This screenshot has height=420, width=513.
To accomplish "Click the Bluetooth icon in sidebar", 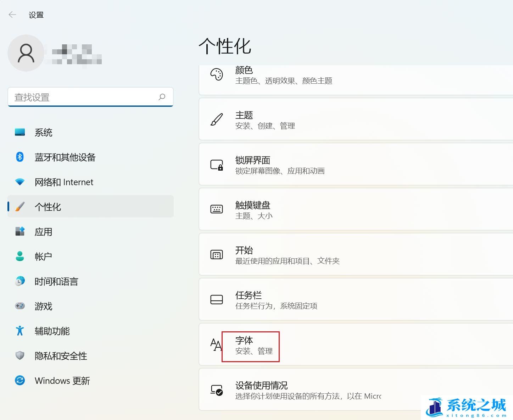I will pos(20,157).
